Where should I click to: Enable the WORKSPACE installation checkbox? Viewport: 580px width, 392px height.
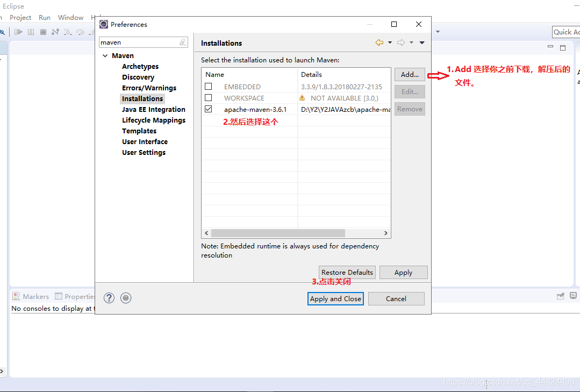point(209,98)
